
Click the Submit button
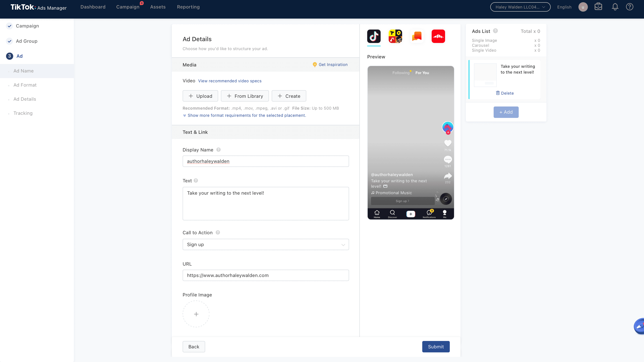click(435, 347)
